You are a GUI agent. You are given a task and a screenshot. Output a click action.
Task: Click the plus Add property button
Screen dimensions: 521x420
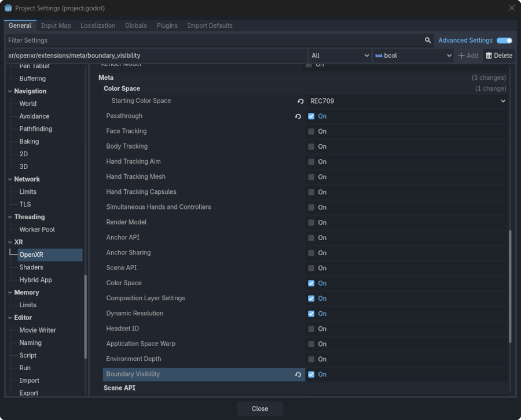(x=468, y=56)
